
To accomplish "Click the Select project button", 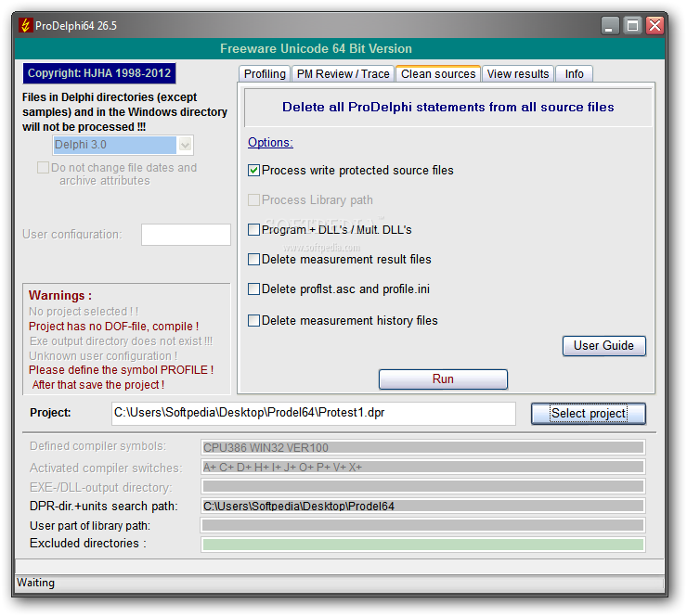I will tap(589, 413).
